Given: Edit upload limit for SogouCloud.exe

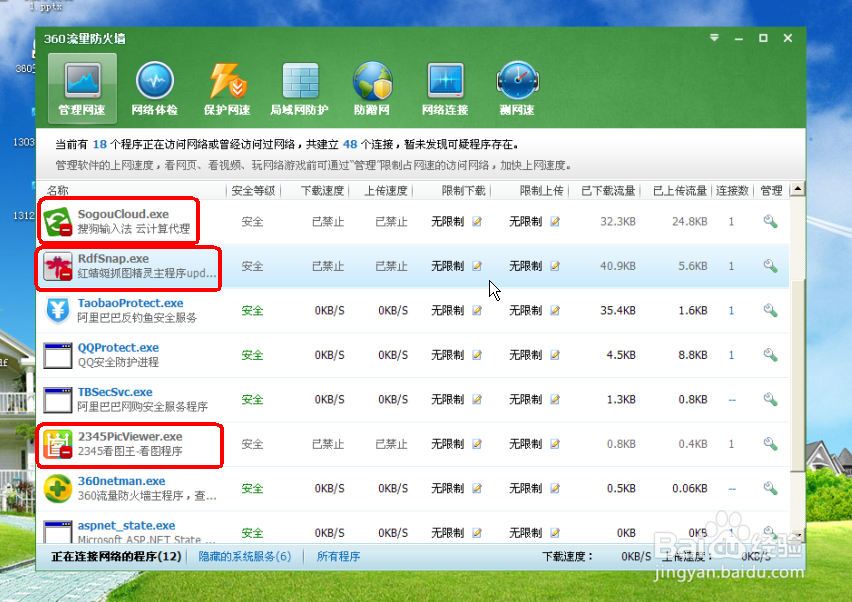Looking at the screenshot, I should (555, 222).
